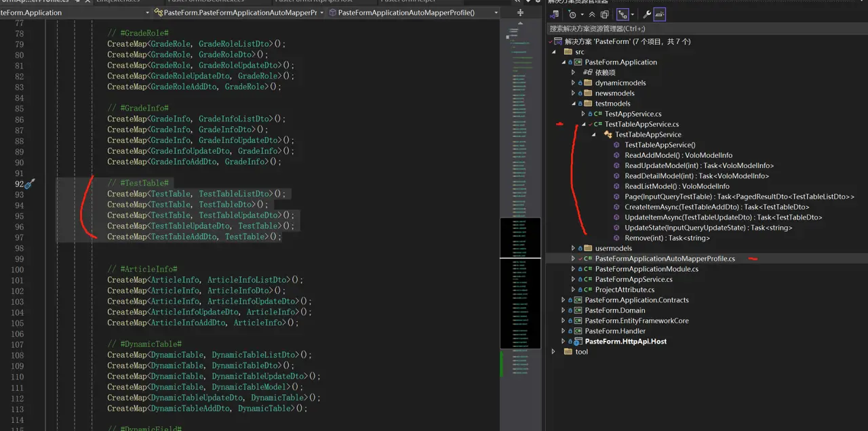Expand the TestAppService.cs node

(x=583, y=114)
